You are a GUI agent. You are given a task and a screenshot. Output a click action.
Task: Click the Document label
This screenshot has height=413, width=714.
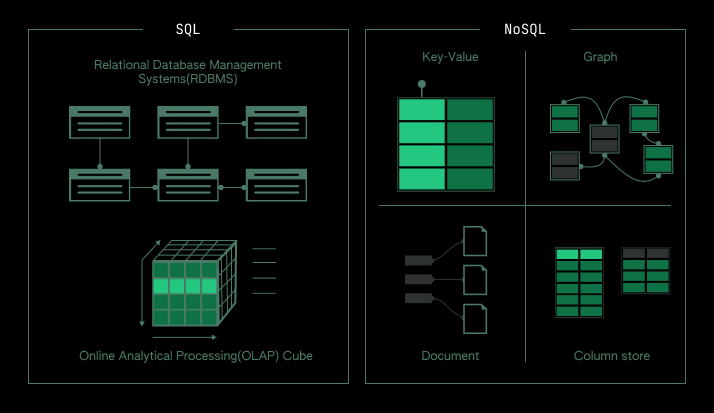[x=450, y=356]
